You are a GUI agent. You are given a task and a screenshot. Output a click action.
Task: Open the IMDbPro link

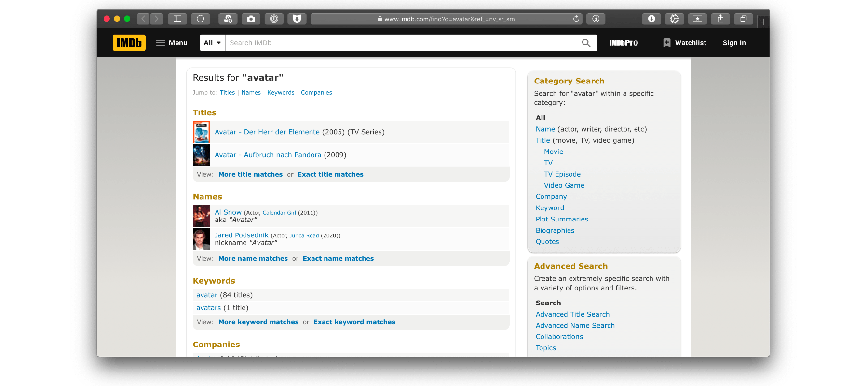pos(624,43)
